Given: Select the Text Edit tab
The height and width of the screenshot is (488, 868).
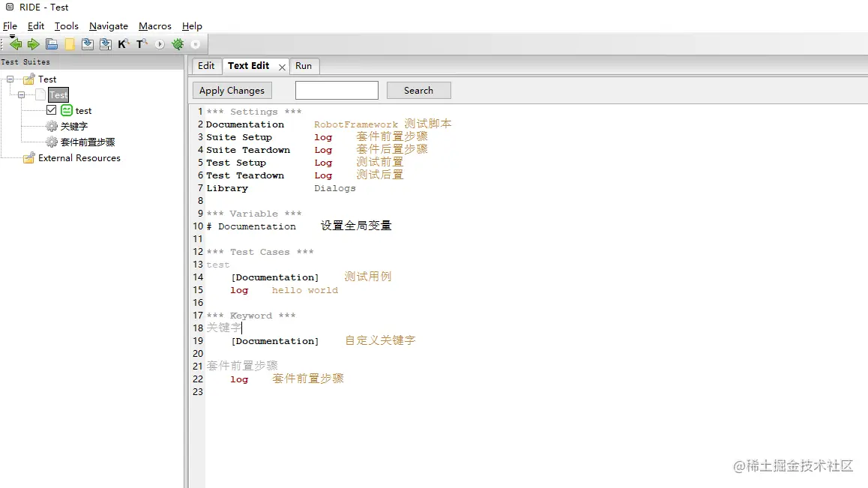Looking at the screenshot, I should point(249,66).
